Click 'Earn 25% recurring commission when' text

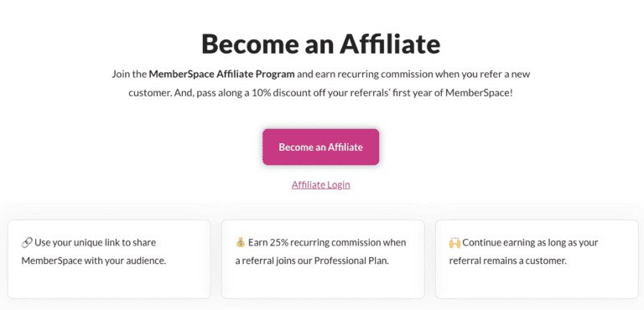(327, 243)
